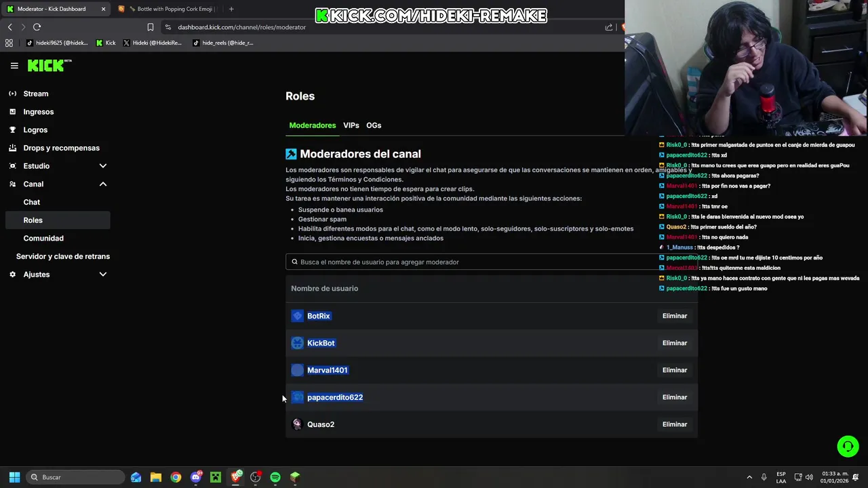The image size is (868, 488).
Task: Click the Logros trophy icon
Action: (12, 129)
